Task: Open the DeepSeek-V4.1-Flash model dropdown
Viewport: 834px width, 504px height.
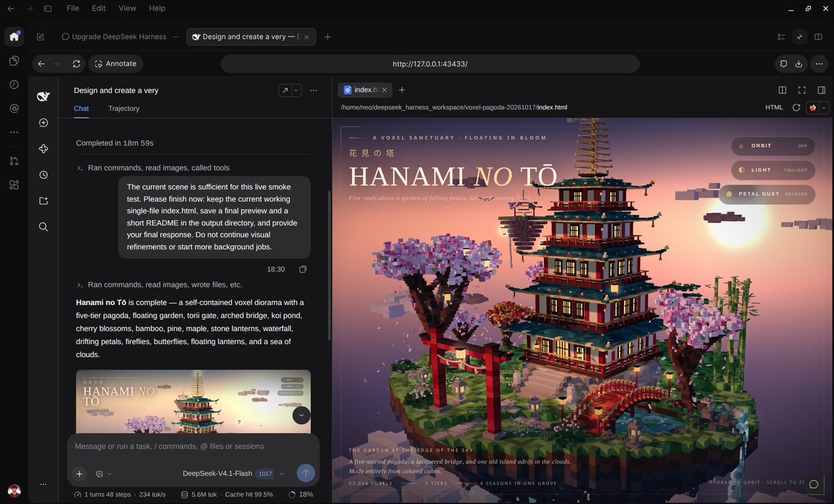Action: [233, 473]
